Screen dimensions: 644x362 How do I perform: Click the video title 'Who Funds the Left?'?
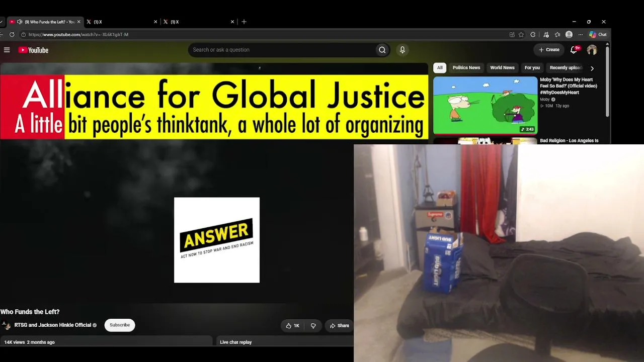click(x=30, y=312)
